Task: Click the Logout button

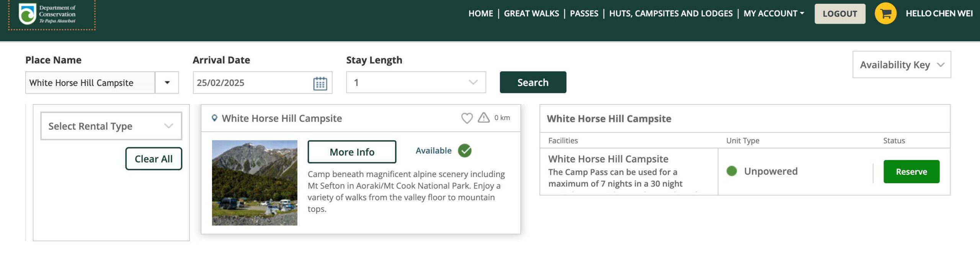Action: pos(840,14)
